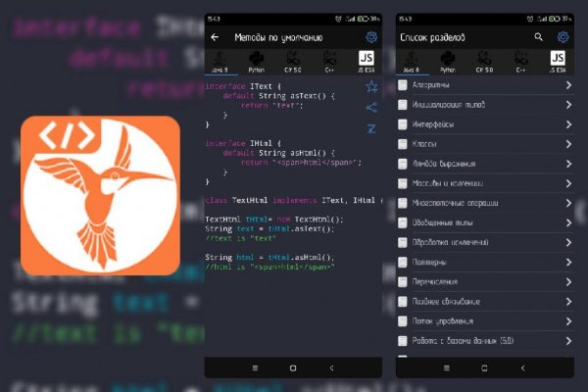
Task: Open Работа с базами данных (5.0) label
Action: pyautogui.click(x=463, y=341)
